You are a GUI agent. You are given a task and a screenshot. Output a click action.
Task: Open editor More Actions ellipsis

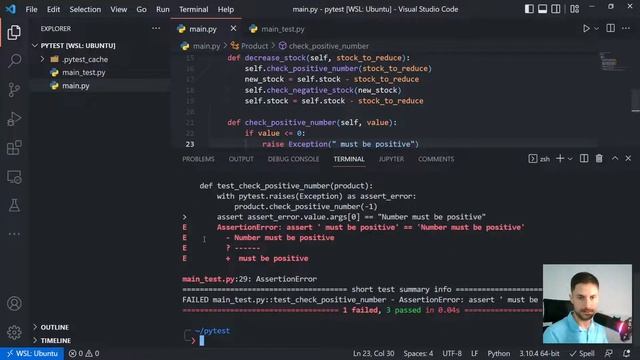626,29
